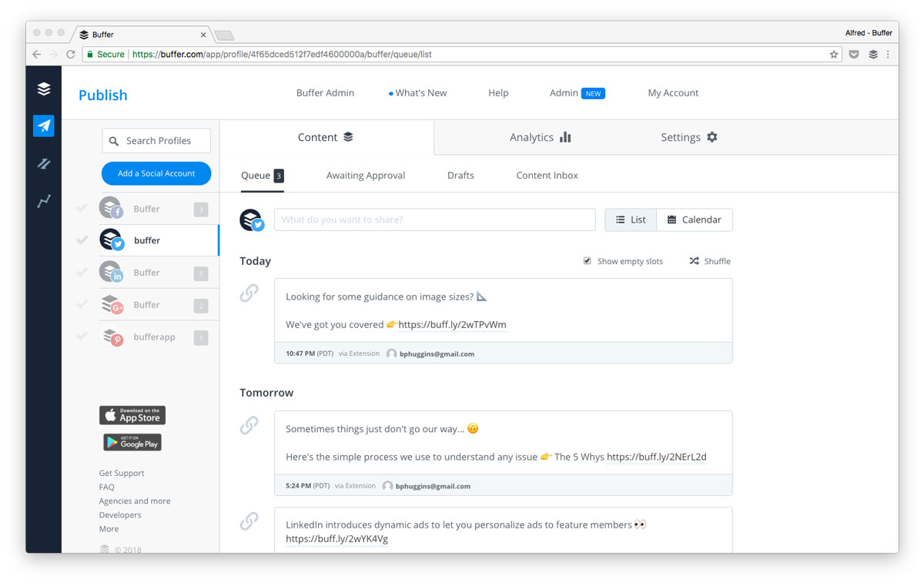Screen dimensions: 924x583
Task: Click the What do you want to share box
Action: tap(435, 219)
